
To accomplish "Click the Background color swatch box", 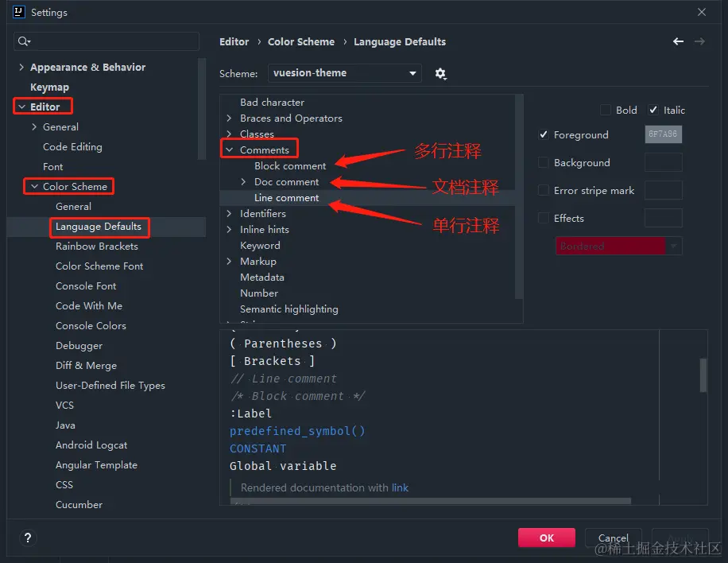I will coord(663,162).
